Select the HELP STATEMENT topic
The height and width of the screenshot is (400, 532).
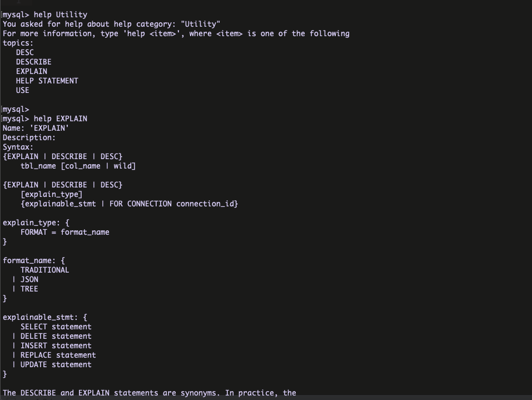(x=47, y=81)
